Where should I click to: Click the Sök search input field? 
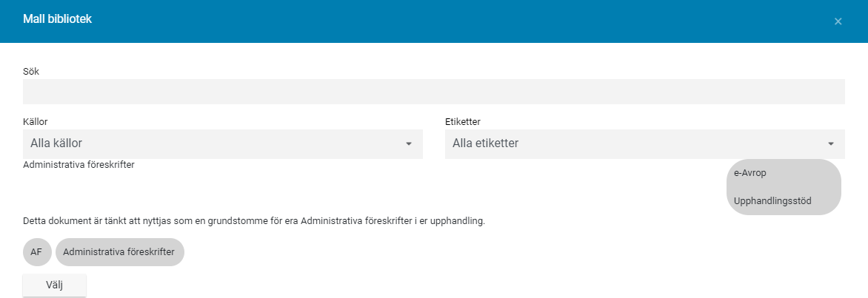click(433, 92)
